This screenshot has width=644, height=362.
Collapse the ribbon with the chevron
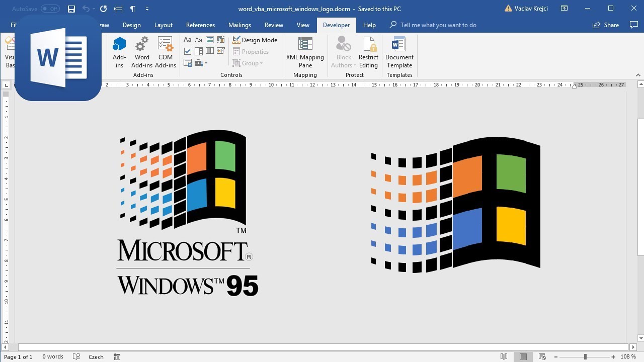click(x=638, y=75)
